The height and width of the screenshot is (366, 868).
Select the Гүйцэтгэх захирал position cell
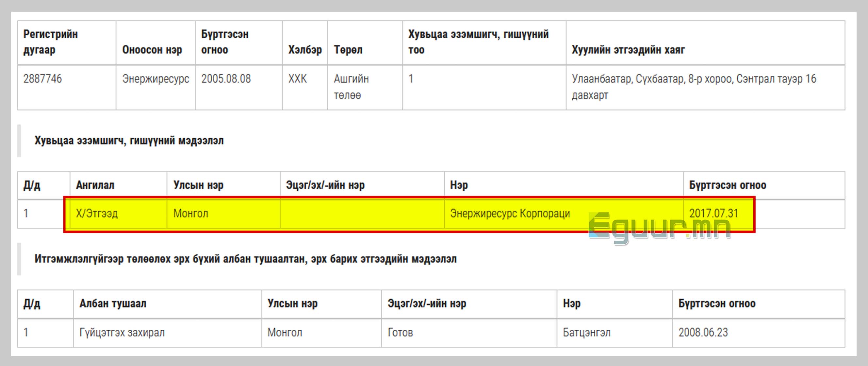[168, 333]
